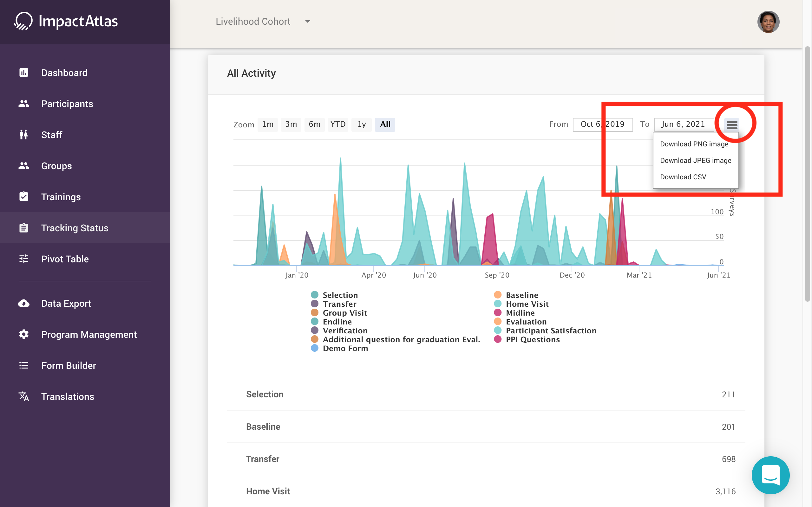Open the chart export hamburger menu

pos(732,125)
